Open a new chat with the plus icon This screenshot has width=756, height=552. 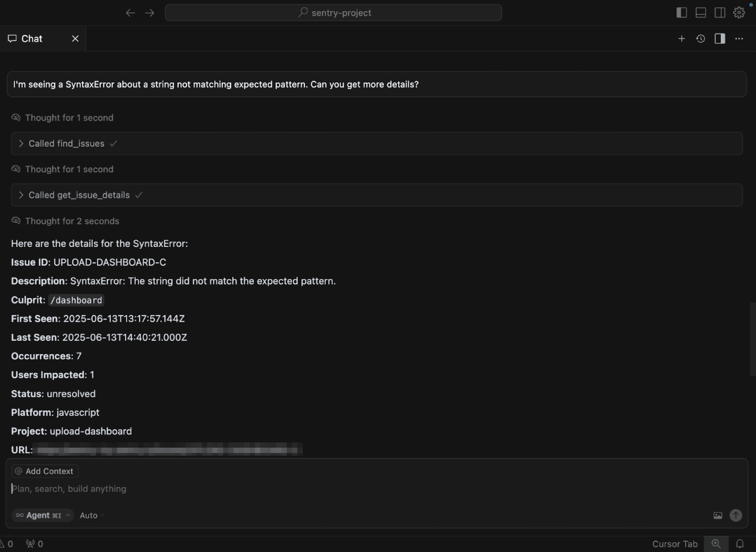point(681,38)
